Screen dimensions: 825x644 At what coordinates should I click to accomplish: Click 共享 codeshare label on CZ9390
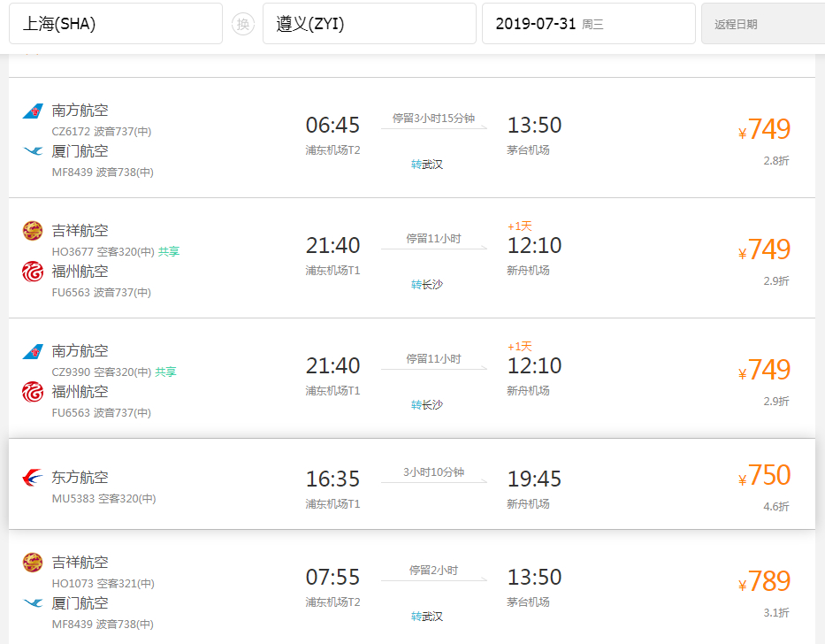click(165, 372)
